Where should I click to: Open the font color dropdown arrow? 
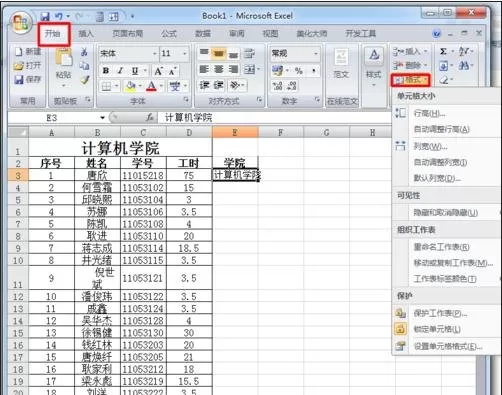pos(161,87)
